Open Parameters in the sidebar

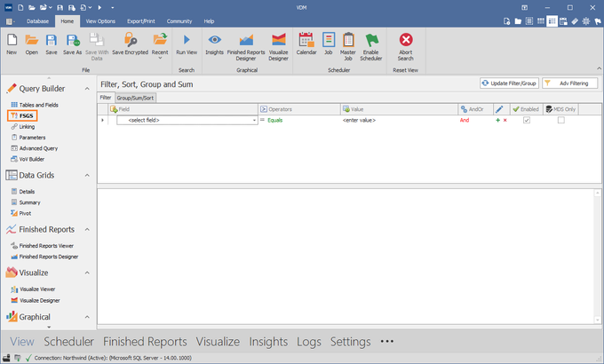pos(28,137)
